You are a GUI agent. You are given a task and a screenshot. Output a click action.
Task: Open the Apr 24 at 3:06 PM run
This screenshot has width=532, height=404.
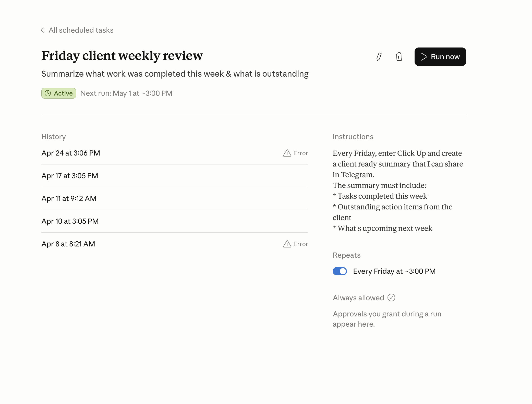point(71,153)
